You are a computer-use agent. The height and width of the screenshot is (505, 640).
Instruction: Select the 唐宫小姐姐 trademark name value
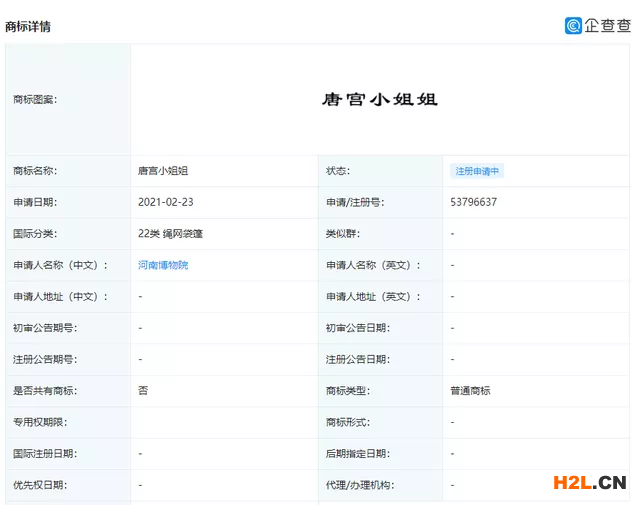tap(163, 171)
